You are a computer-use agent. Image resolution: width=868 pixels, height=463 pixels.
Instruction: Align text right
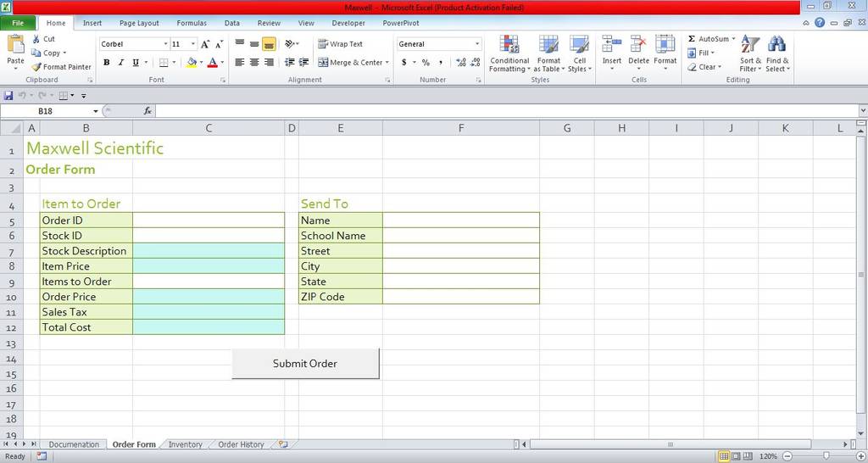(x=269, y=62)
